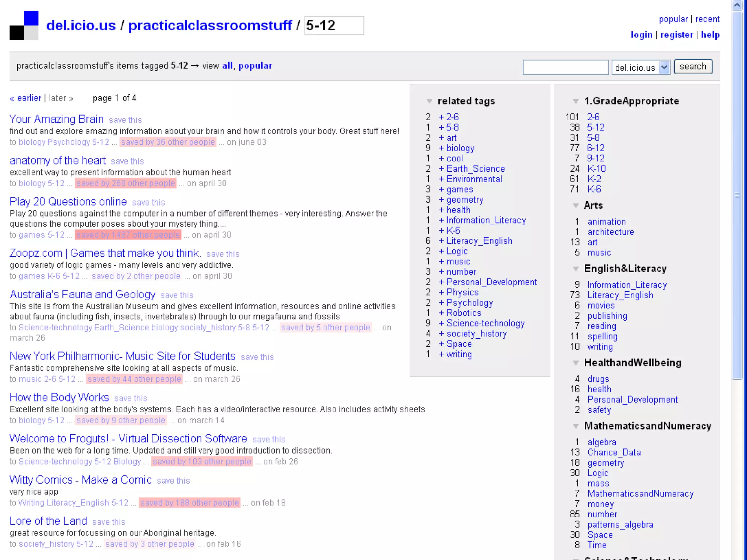Viewport: 747px width, 560px height.
Task: Open New York Philharmonic Music Site link
Action: tap(123, 356)
